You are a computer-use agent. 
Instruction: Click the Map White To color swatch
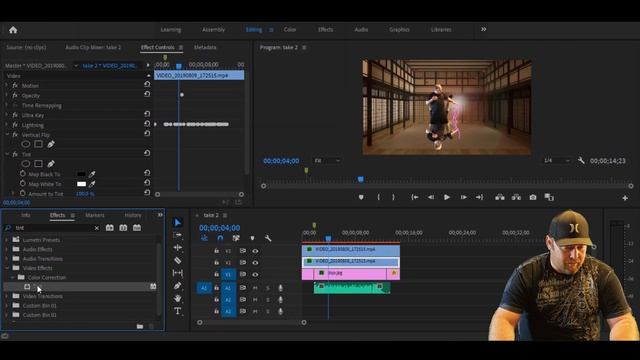(82, 184)
